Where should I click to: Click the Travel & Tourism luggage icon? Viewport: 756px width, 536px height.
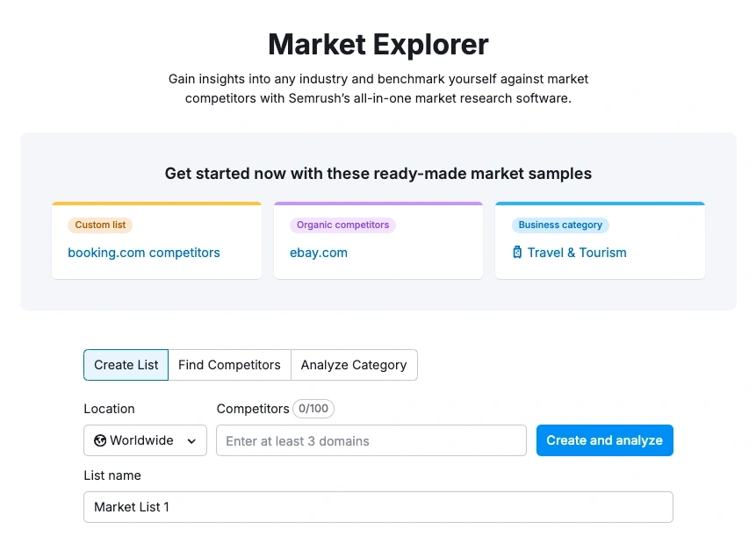click(517, 253)
